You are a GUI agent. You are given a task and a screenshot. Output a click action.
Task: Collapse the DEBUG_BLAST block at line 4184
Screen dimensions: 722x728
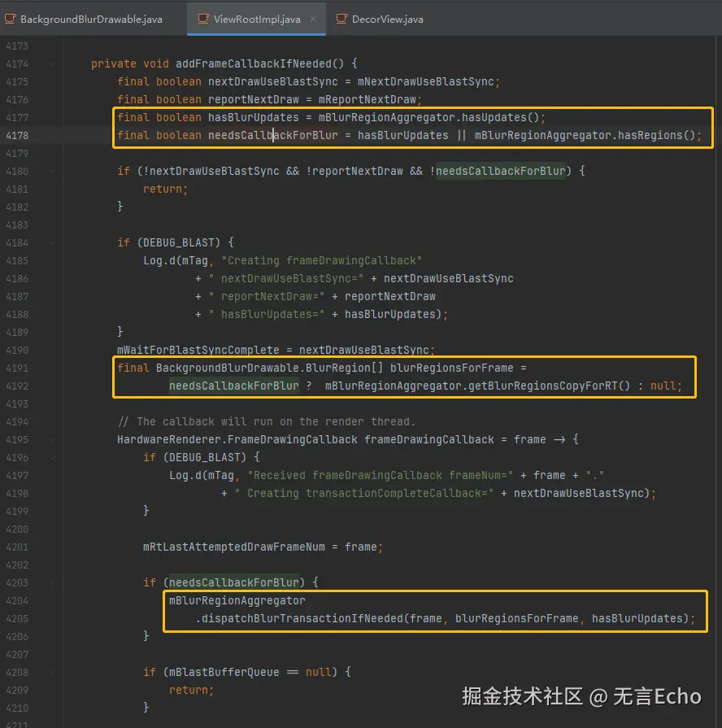click(x=52, y=243)
